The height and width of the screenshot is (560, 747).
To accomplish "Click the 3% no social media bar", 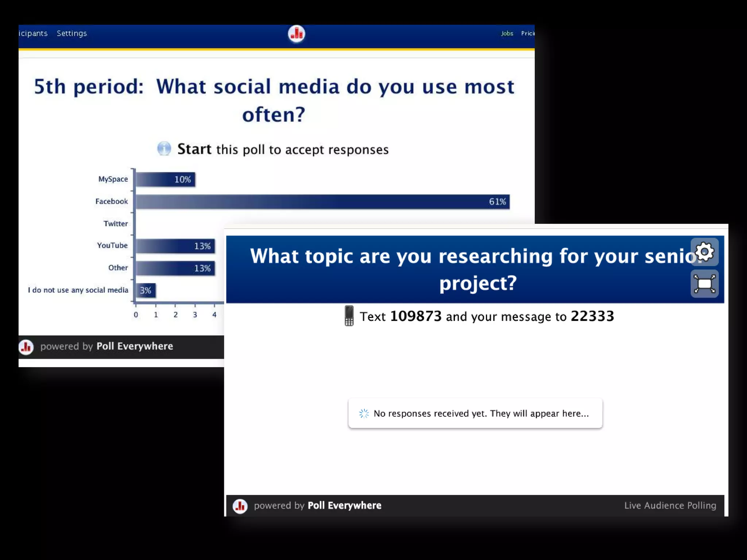I will pyautogui.click(x=146, y=291).
